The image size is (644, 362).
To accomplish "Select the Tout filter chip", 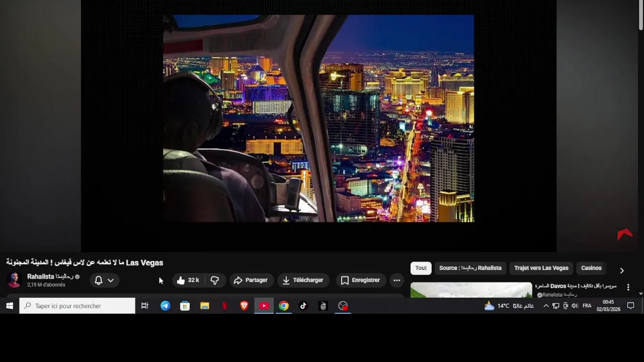I will 421,268.
